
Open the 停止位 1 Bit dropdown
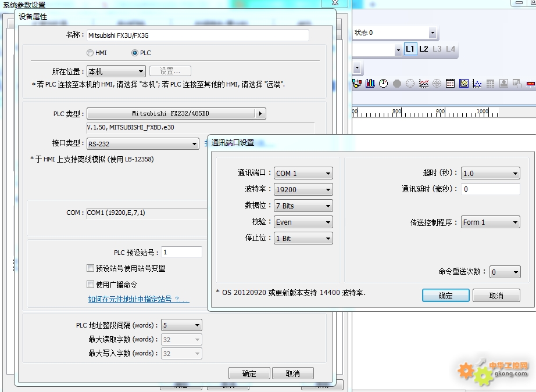pyautogui.click(x=303, y=238)
